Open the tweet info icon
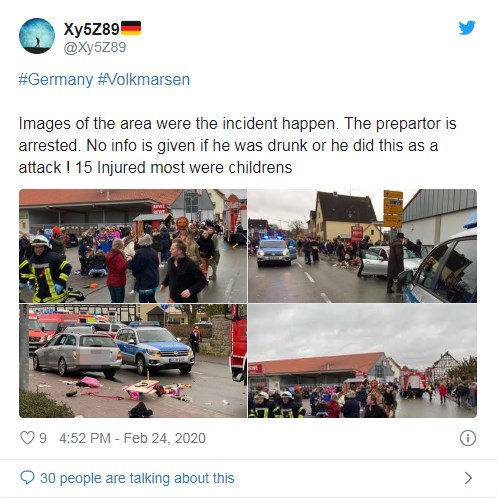Image resolution: width=497 pixels, height=498 pixels. click(468, 438)
